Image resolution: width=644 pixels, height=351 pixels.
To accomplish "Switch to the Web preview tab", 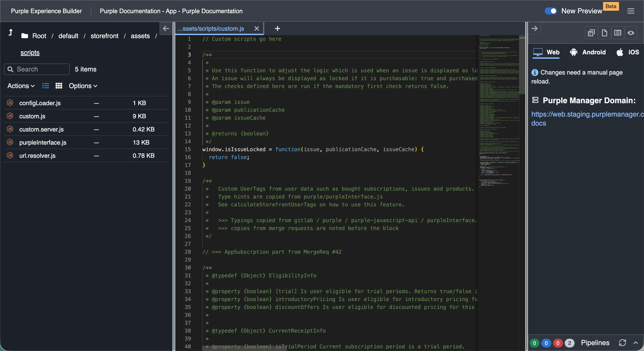I will pyautogui.click(x=546, y=52).
